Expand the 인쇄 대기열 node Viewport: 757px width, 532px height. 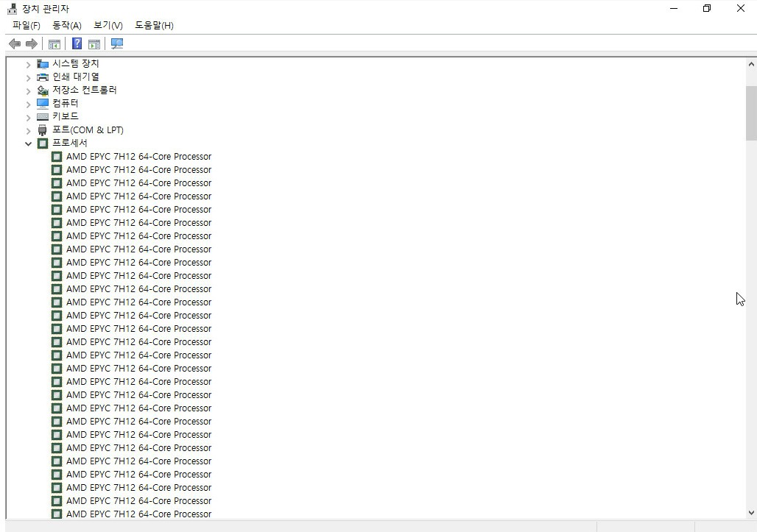coord(28,77)
